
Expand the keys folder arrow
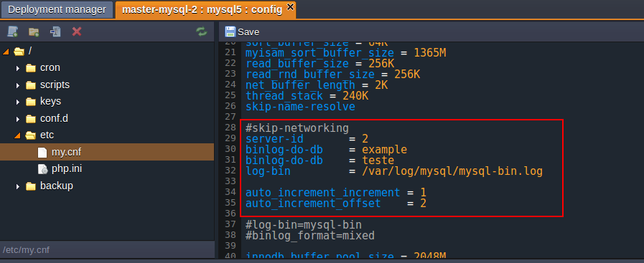click(x=18, y=102)
